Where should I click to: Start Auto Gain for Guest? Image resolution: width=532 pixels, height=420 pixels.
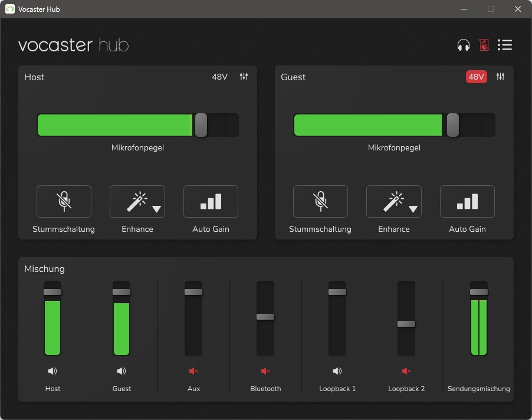(467, 201)
